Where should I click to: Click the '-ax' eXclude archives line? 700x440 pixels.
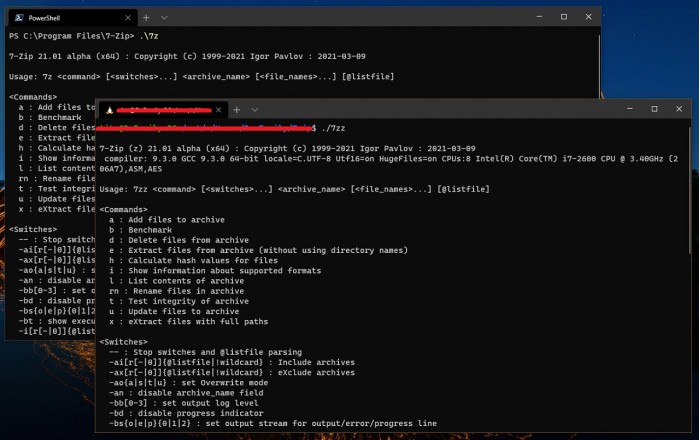click(x=232, y=373)
